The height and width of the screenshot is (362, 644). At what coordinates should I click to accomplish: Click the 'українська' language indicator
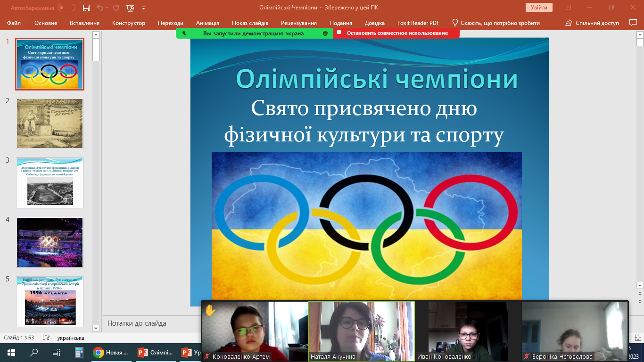click(71, 338)
